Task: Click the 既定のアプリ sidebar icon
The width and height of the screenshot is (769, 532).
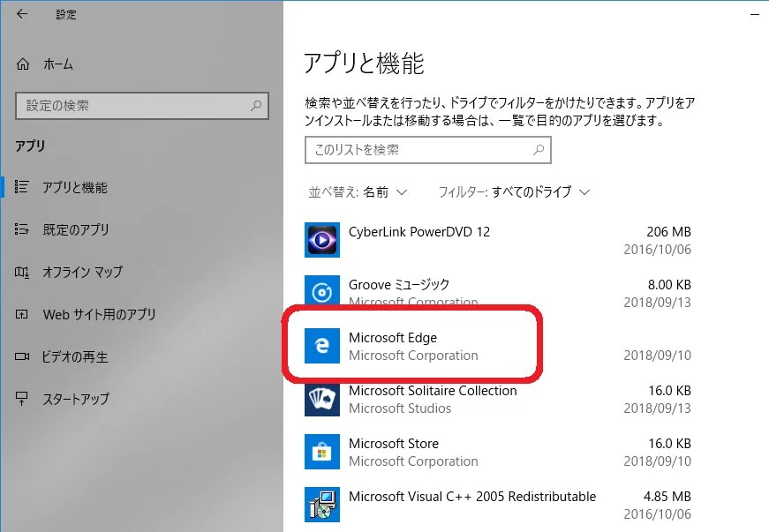Action: (x=21, y=229)
